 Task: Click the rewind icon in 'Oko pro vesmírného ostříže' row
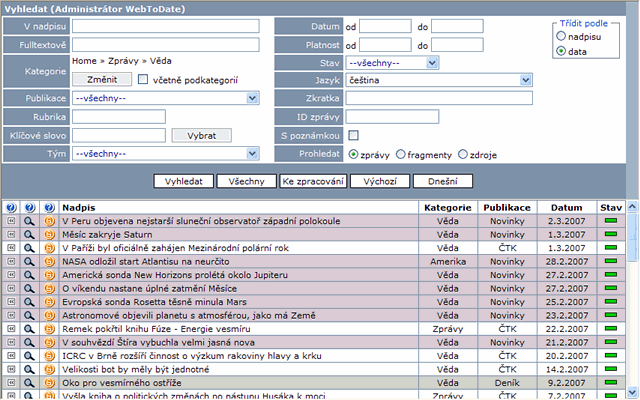pyautogui.click(x=11, y=382)
